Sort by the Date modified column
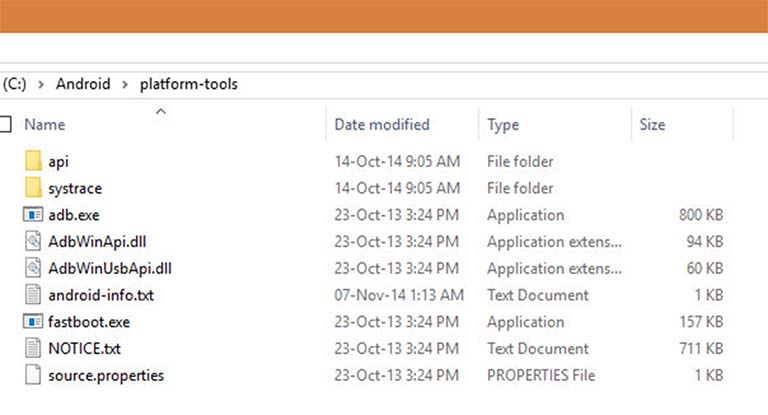 381,125
